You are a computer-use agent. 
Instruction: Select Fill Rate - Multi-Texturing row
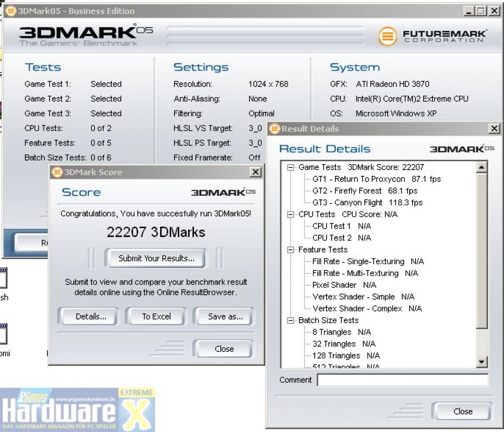[365, 273]
